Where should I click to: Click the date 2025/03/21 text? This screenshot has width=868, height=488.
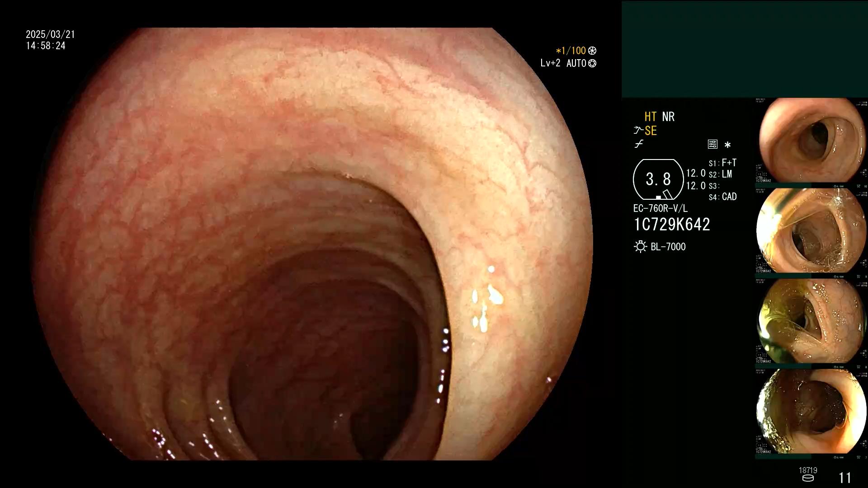tap(50, 35)
